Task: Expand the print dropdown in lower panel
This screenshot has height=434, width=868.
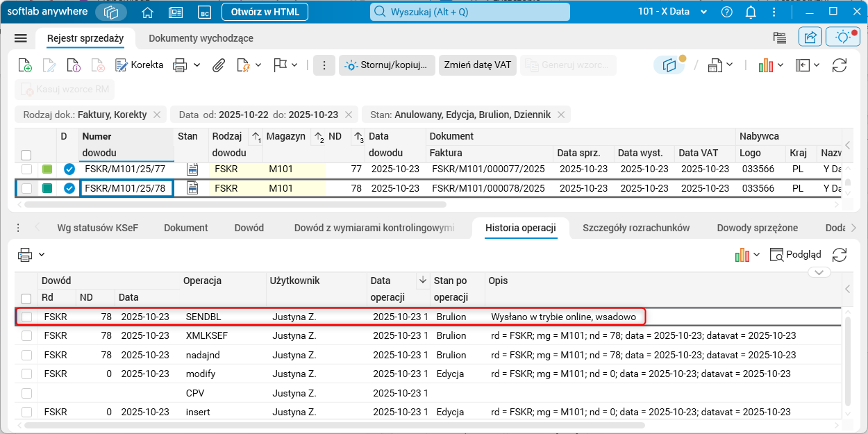Action: tap(42, 255)
